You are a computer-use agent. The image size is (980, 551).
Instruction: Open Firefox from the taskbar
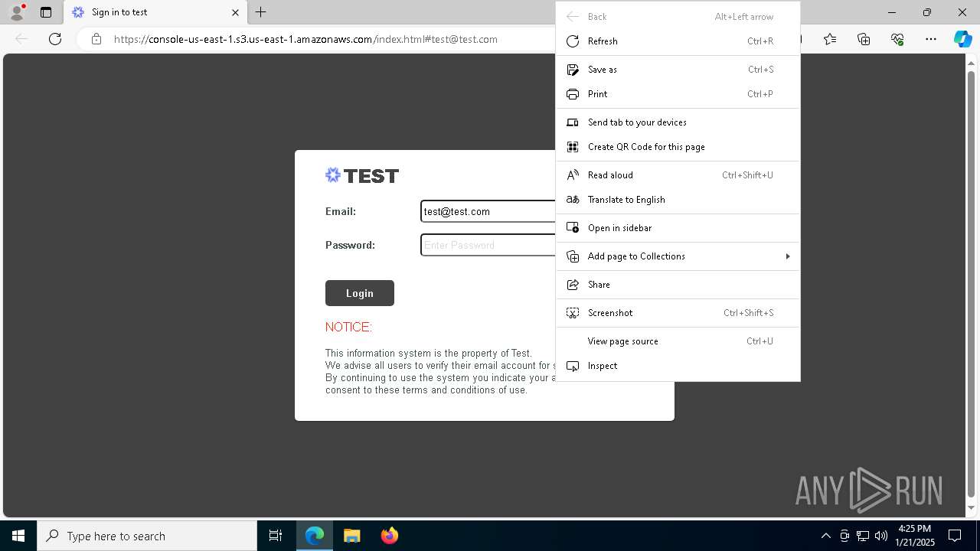[389, 536]
